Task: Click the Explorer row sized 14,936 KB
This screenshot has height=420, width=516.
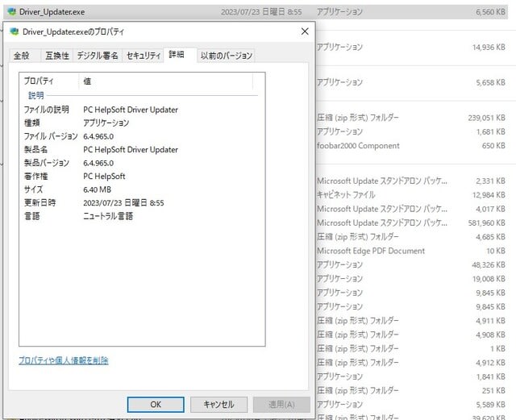Action: click(411, 47)
